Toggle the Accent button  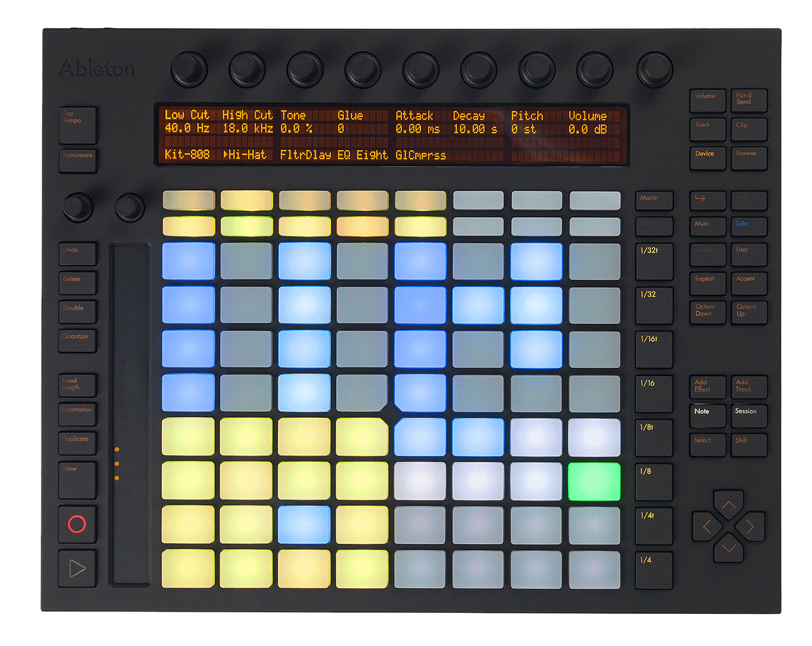[749, 283]
